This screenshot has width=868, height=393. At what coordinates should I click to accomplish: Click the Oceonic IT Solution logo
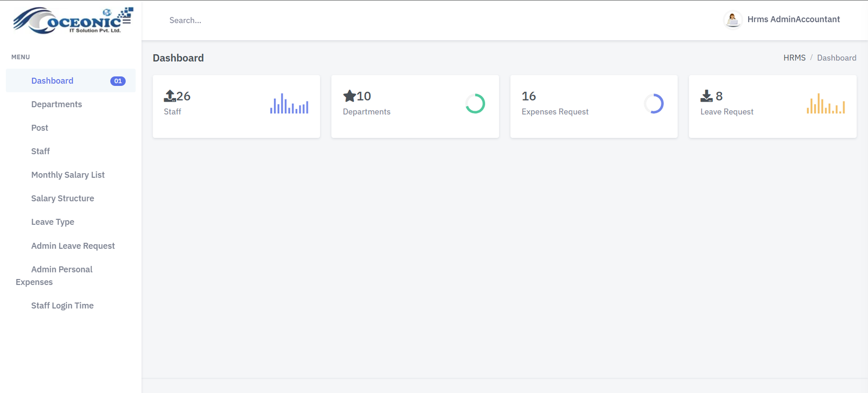[x=73, y=21]
